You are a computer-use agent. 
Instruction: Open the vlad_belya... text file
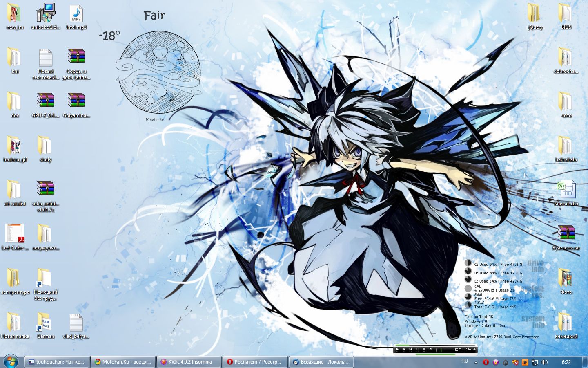(x=76, y=325)
